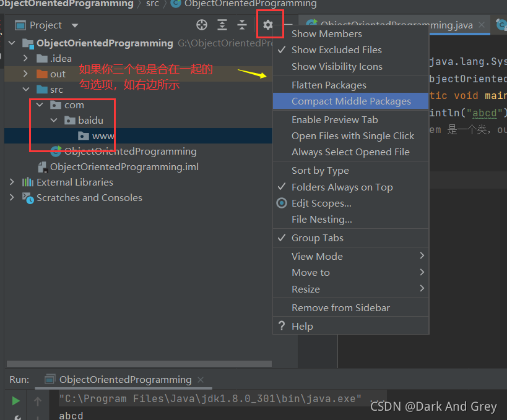The image size is (507, 420).
Task: Enable Preview Tab option
Action: [x=351, y=120]
